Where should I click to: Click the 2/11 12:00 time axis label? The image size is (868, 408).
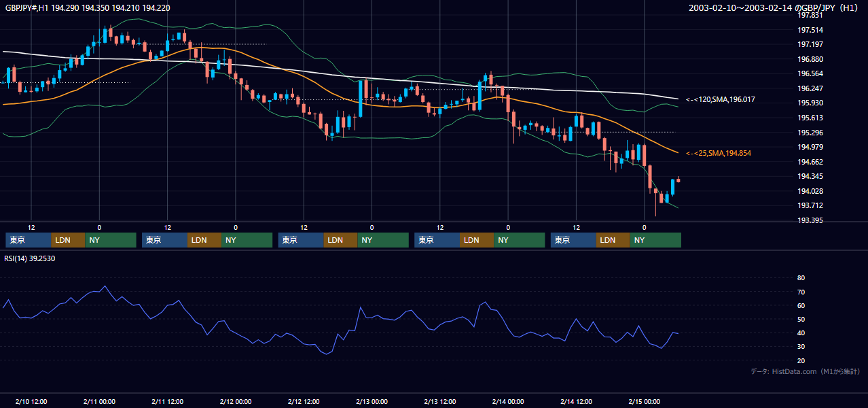tap(167, 401)
